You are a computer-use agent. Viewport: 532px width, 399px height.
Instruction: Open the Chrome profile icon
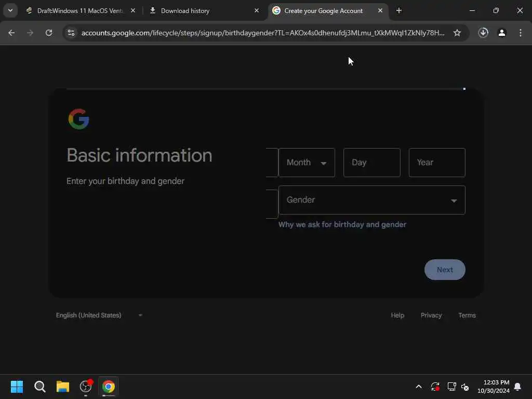(x=502, y=33)
